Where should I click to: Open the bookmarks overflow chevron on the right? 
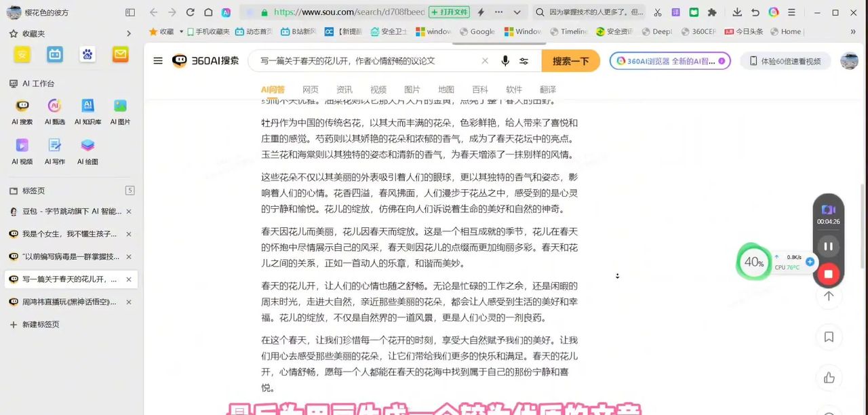853,31
